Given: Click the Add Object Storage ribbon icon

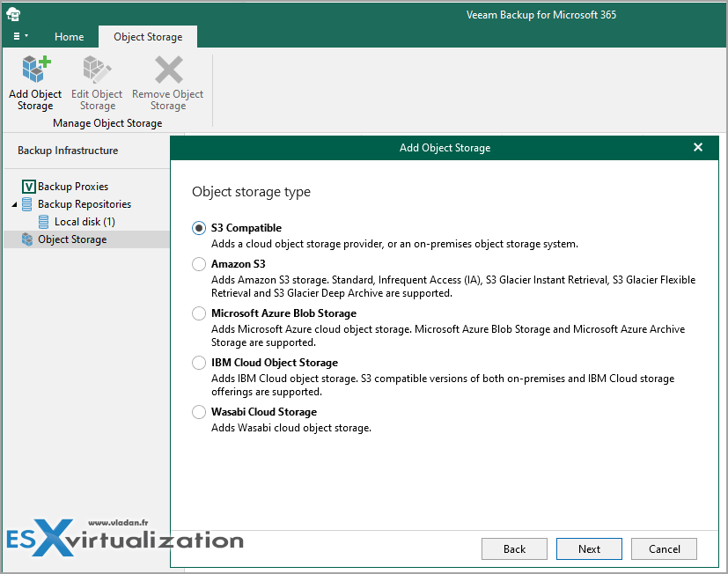Looking at the screenshot, I should pos(36,70).
